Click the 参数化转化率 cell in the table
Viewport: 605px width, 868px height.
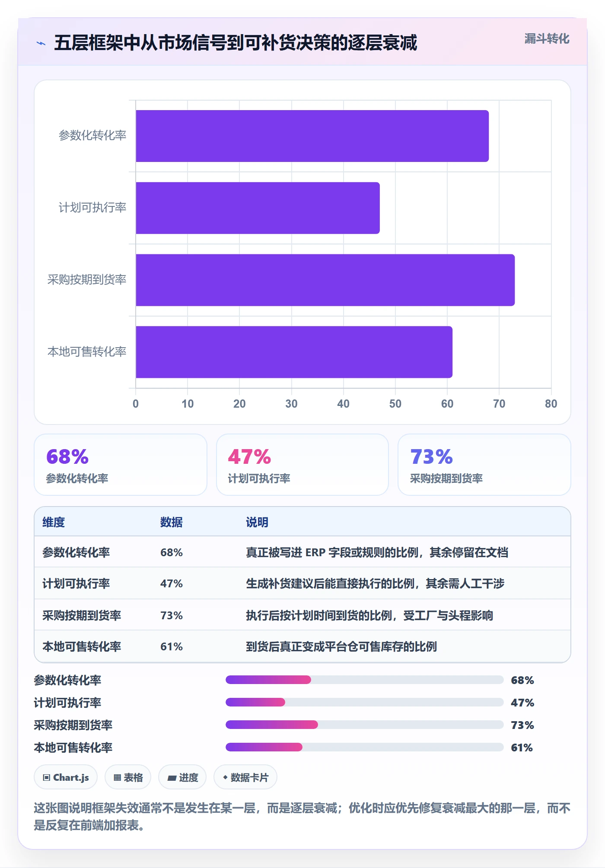[x=76, y=552]
